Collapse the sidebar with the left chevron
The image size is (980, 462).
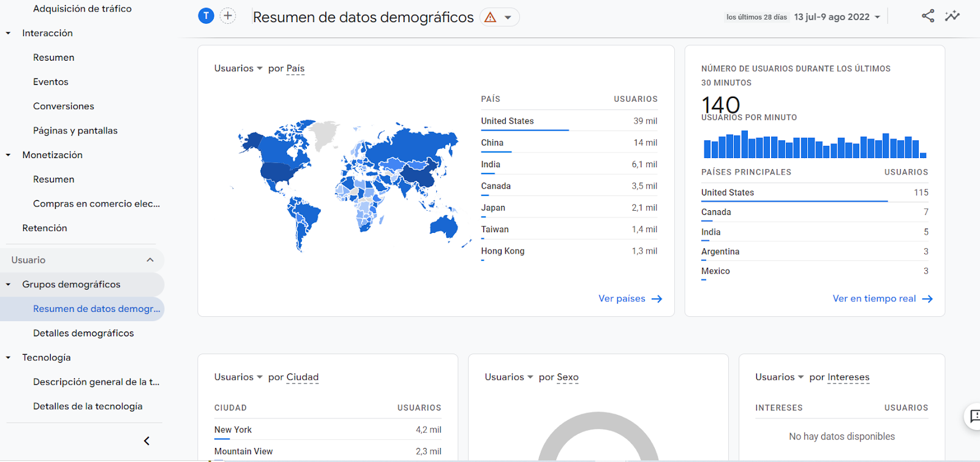pyautogui.click(x=146, y=441)
